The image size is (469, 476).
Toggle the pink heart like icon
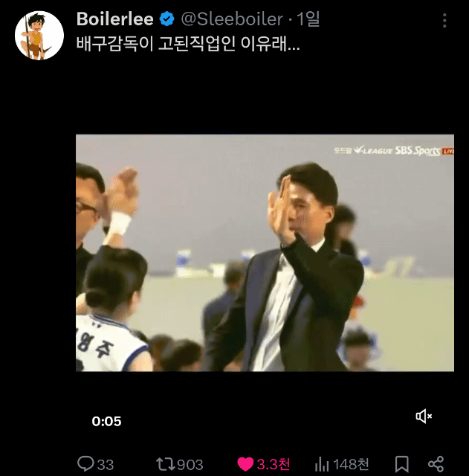(245, 464)
